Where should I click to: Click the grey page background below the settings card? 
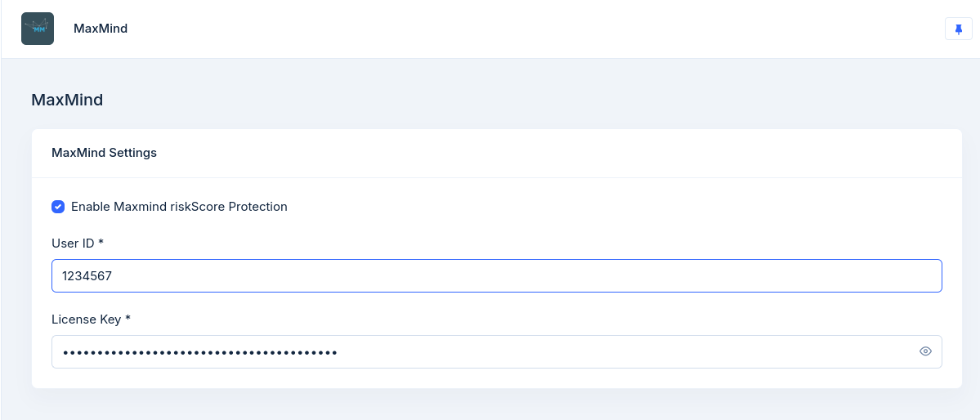tap(490, 404)
